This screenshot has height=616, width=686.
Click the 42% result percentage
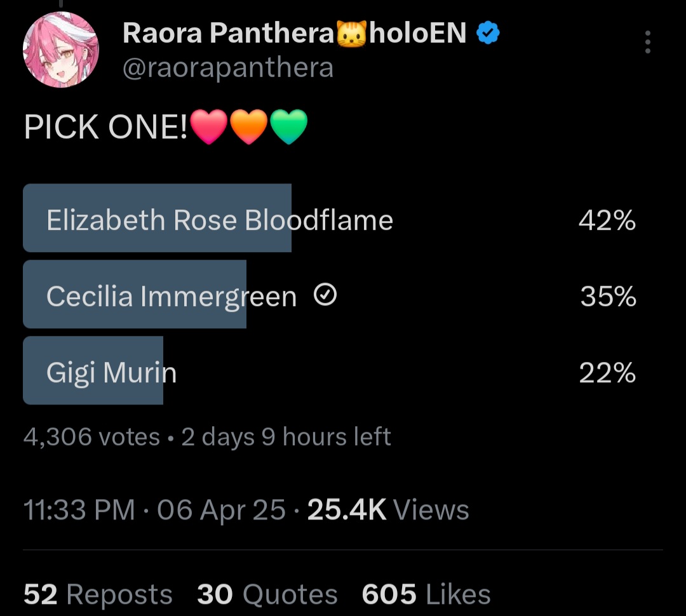pos(607,221)
